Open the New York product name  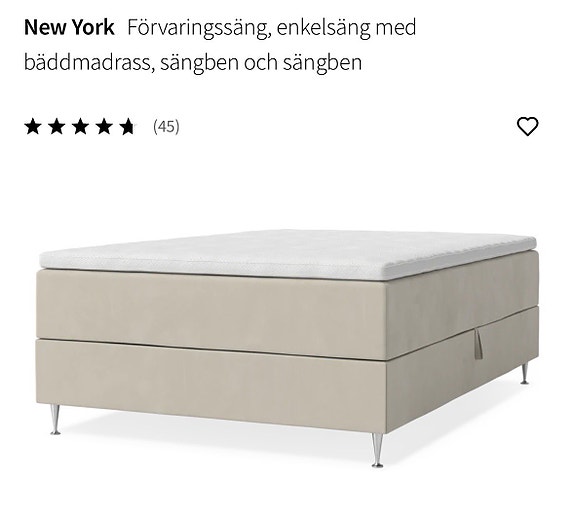(x=69, y=27)
